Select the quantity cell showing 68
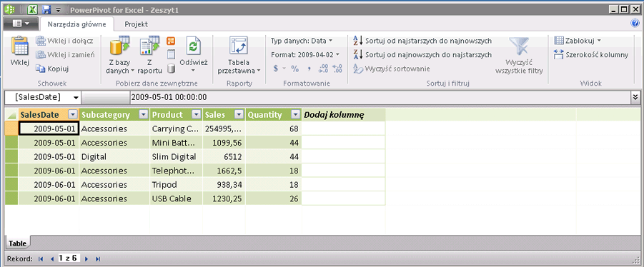 coord(274,129)
